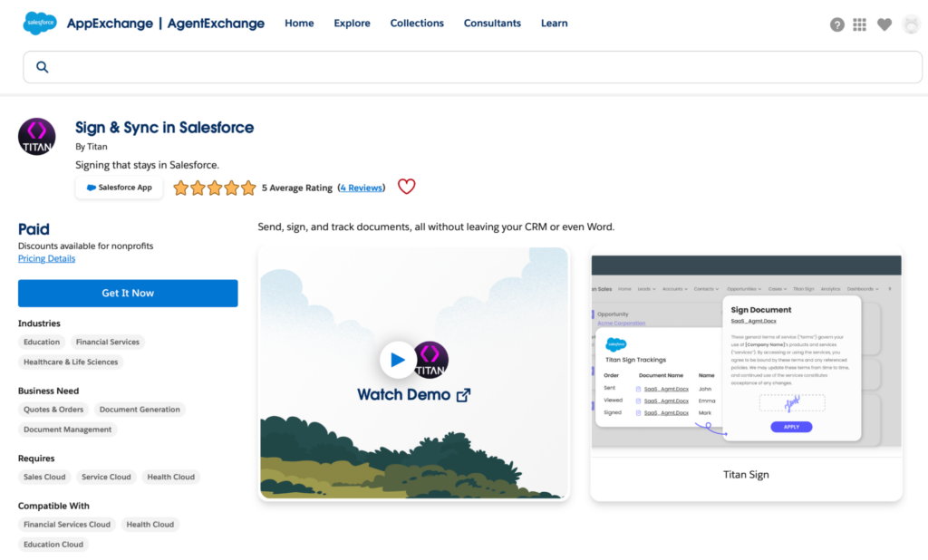Select the Education industry tag

(41, 342)
